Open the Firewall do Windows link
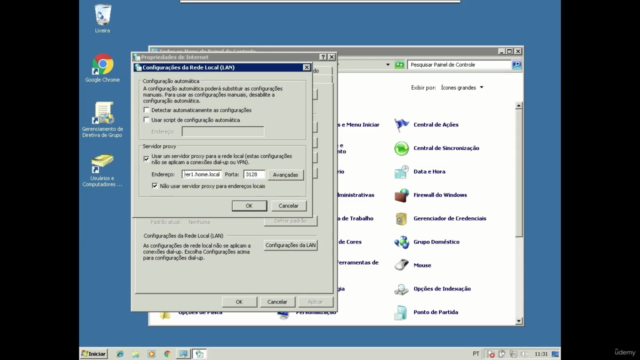The image size is (640, 360). (x=440, y=195)
